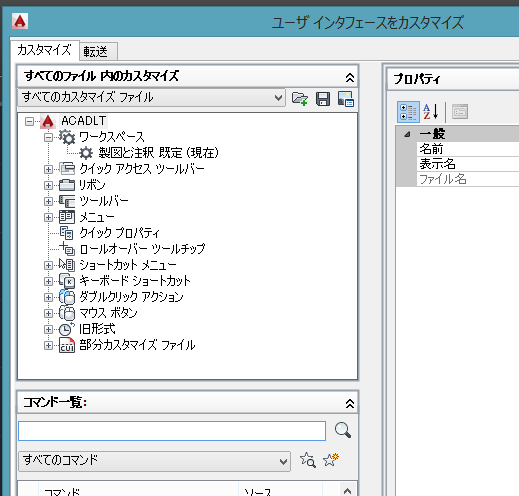Expand the マウス ボタン node
The image size is (519, 496).
point(48,313)
